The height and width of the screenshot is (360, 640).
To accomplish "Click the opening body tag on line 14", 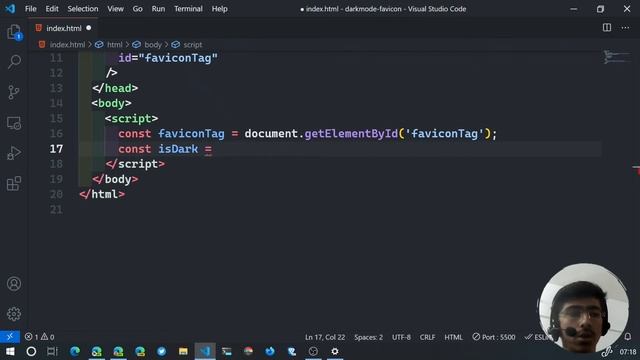I will pos(111,103).
